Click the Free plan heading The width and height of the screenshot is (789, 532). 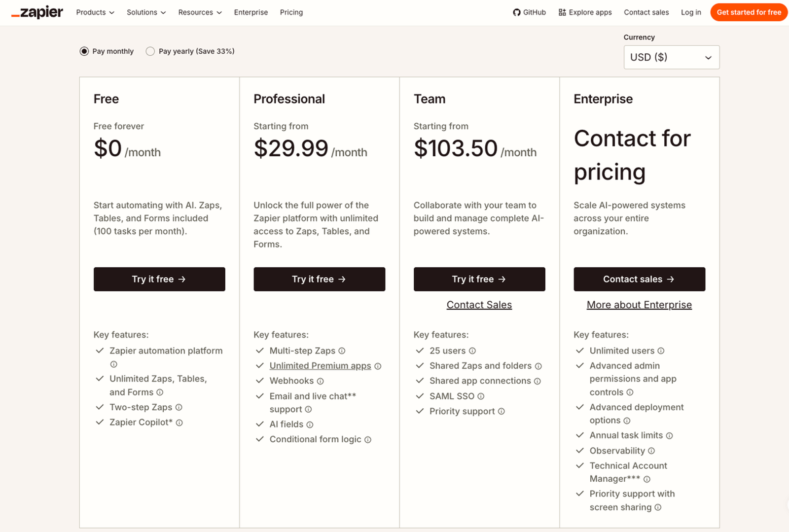pyautogui.click(x=106, y=99)
